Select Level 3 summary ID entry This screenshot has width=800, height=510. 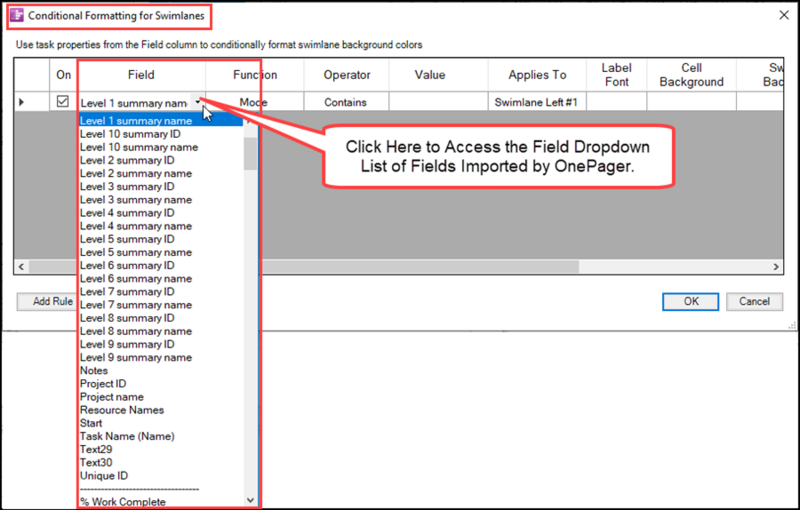click(x=127, y=187)
